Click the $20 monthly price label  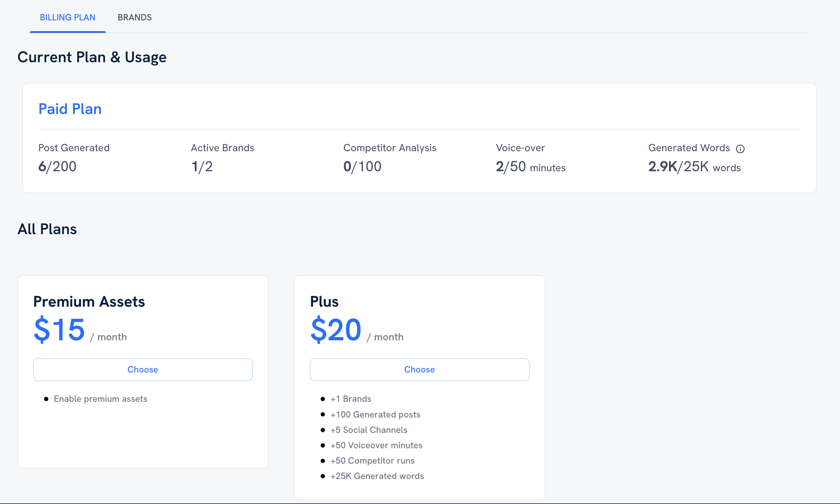click(x=336, y=329)
